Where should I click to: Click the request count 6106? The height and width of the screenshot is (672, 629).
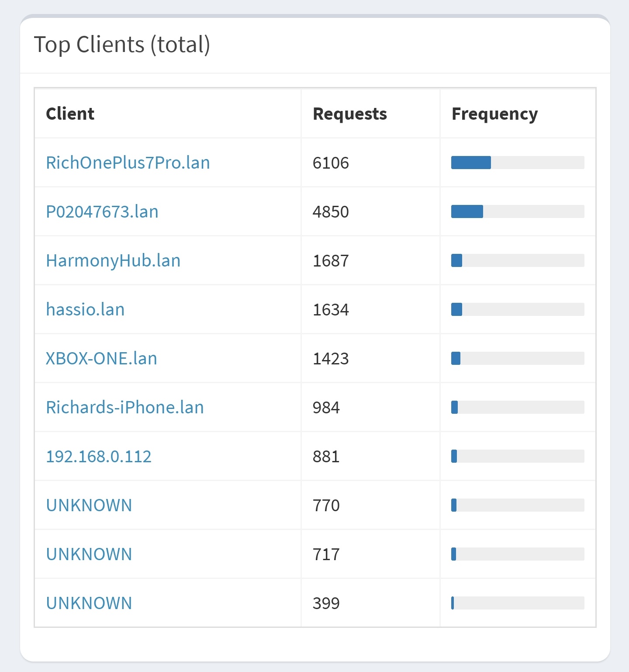331,163
